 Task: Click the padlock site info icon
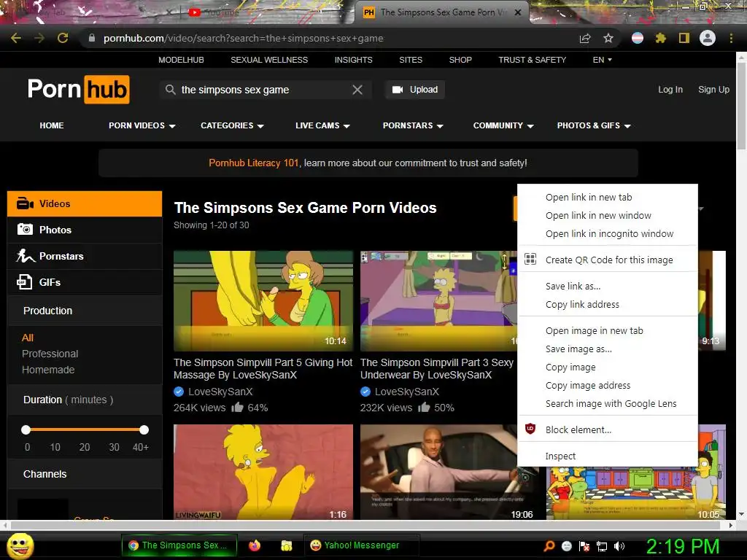pos(92,38)
